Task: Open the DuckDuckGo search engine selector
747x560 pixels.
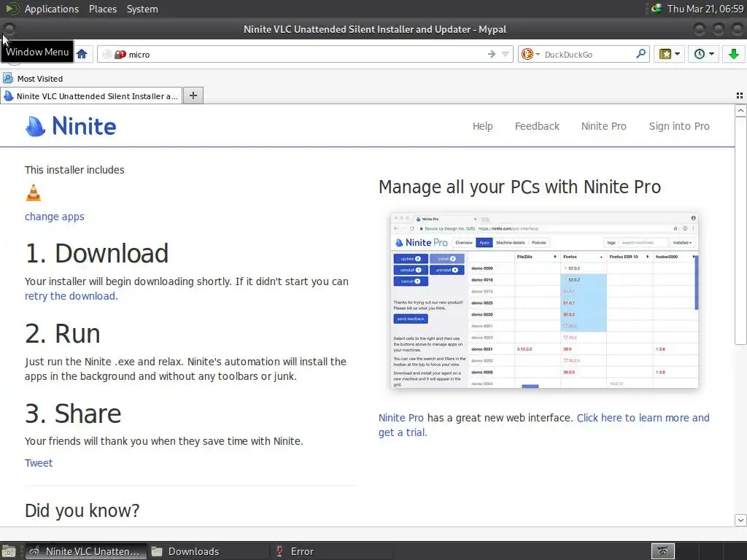Action: (530, 54)
